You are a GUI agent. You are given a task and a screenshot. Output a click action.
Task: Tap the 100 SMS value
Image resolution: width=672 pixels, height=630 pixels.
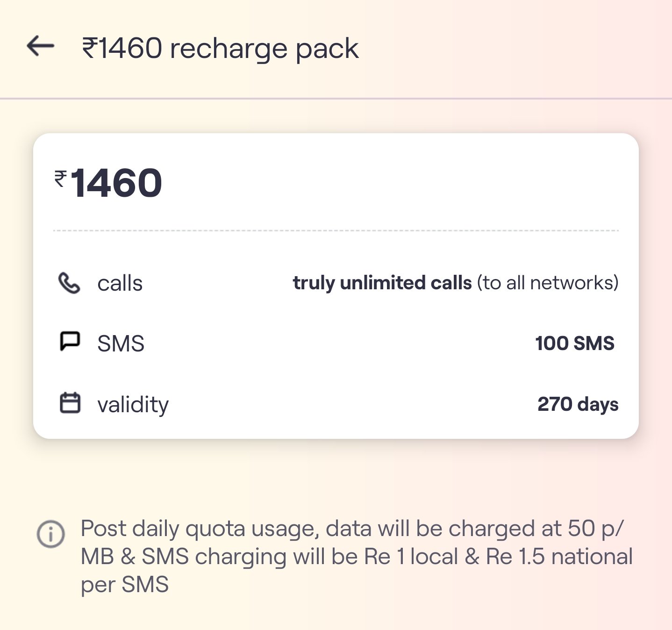[574, 344]
